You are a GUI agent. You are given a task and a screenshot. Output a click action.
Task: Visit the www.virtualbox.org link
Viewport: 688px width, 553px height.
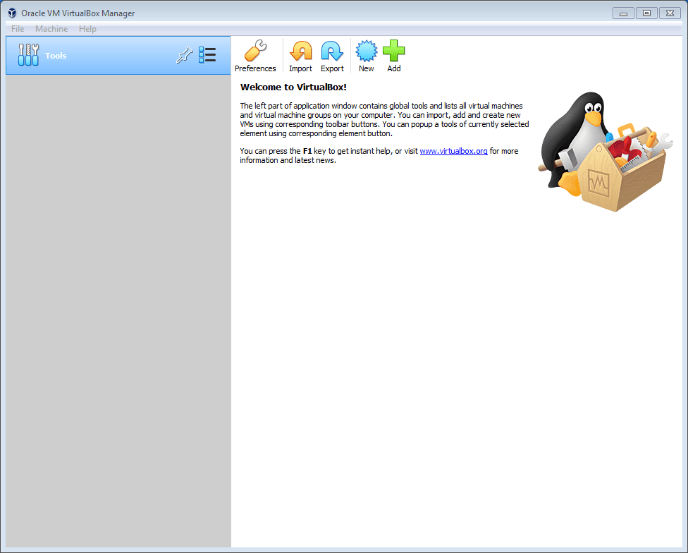pyautogui.click(x=453, y=151)
